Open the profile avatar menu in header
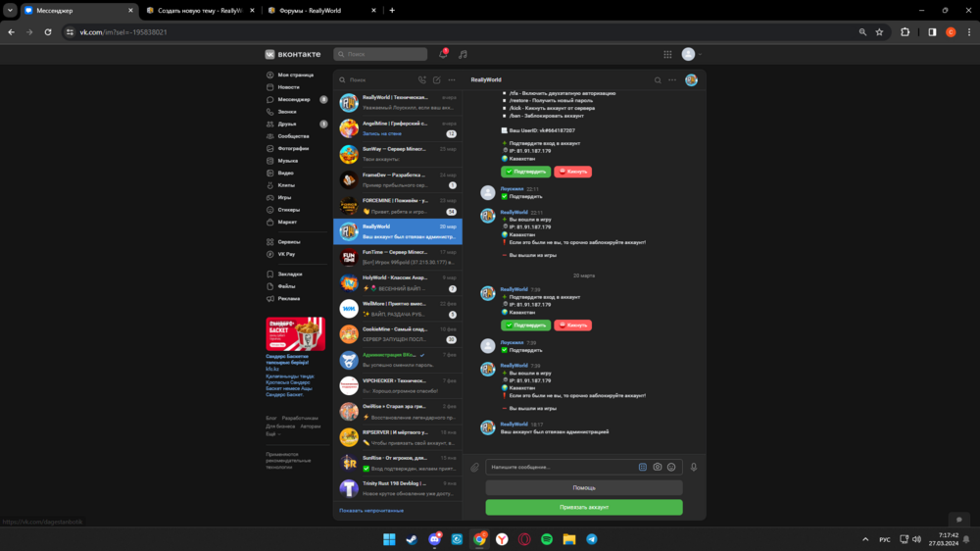The height and width of the screenshot is (551, 980). point(691,54)
